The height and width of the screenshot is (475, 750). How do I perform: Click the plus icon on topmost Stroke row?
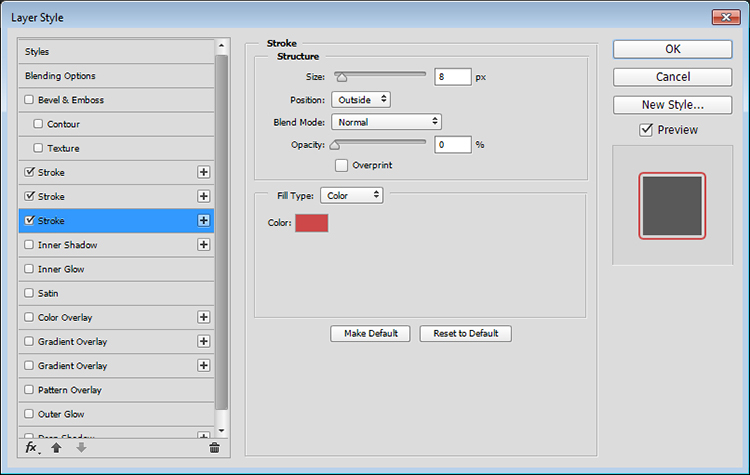tap(204, 173)
